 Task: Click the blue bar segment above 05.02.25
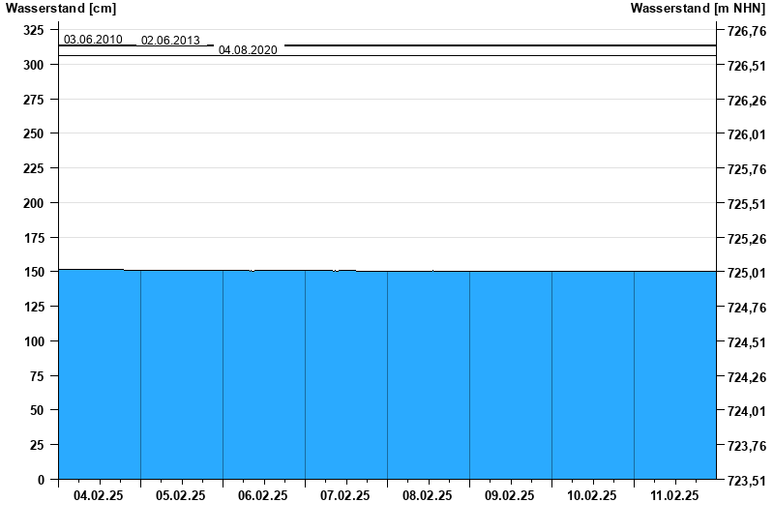click(182, 375)
